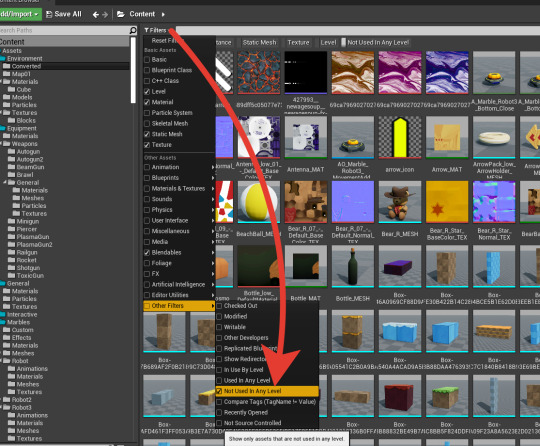Viewport: 540px width, 446px height.
Task: Open the Bottle_MESH asset thumbnail
Action: 353,266
